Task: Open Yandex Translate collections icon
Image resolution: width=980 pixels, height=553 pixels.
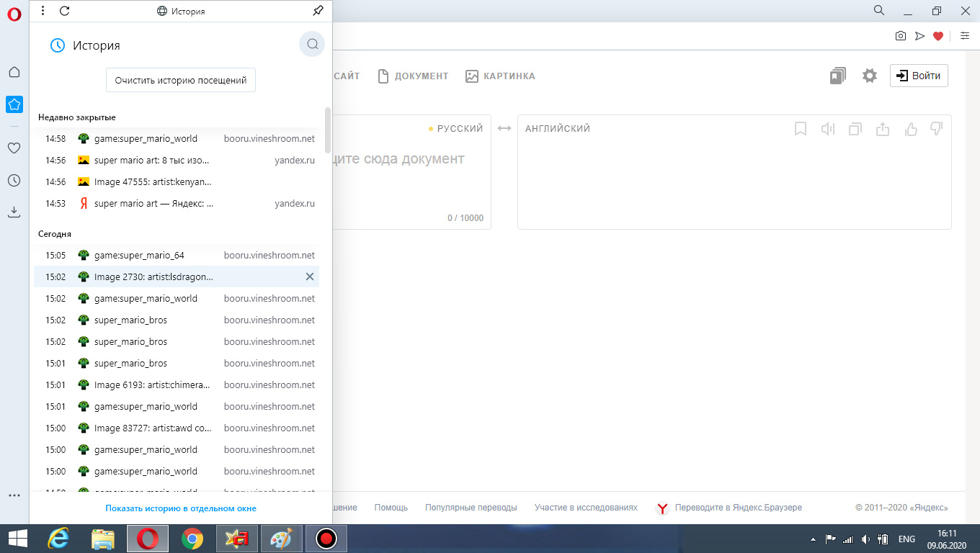Action: [837, 76]
